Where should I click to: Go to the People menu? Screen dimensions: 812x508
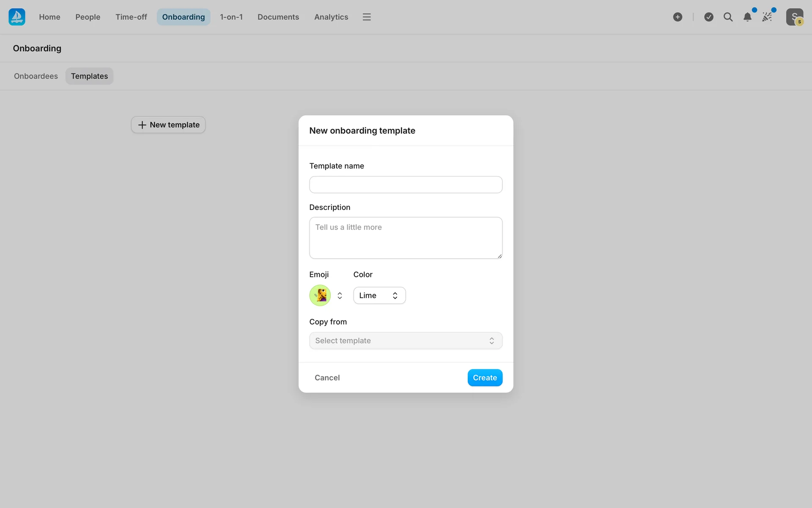click(88, 17)
